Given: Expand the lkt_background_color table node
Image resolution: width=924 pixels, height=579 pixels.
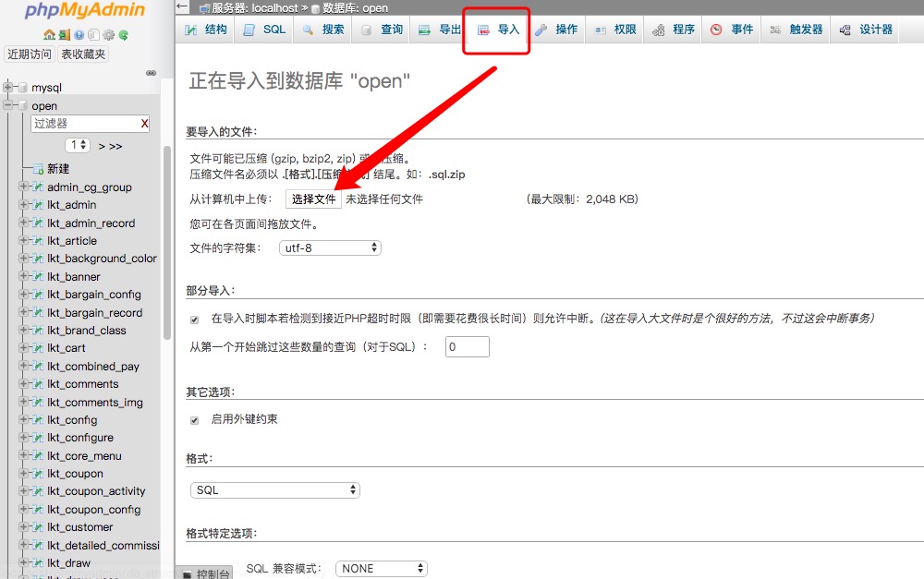Looking at the screenshot, I should [x=24, y=258].
